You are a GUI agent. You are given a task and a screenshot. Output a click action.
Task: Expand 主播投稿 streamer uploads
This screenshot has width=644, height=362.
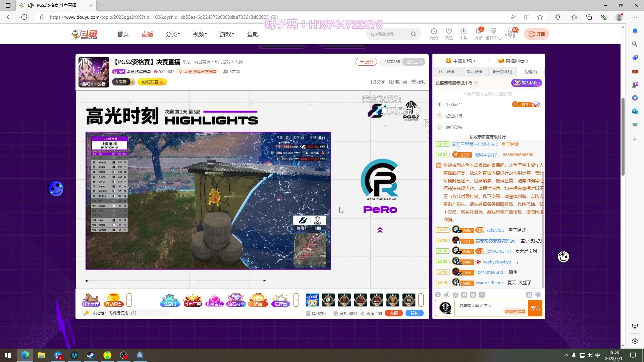[461, 61]
